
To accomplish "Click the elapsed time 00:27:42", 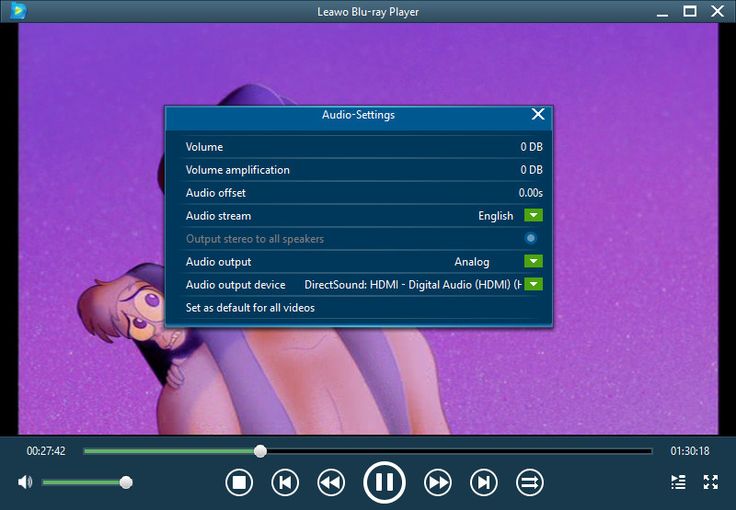I will [46, 451].
